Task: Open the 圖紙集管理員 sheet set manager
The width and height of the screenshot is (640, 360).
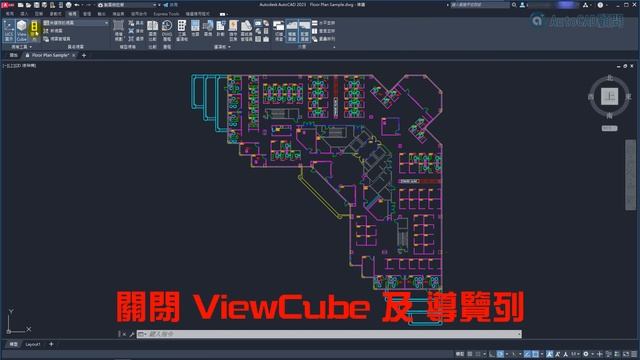Action: [246, 31]
